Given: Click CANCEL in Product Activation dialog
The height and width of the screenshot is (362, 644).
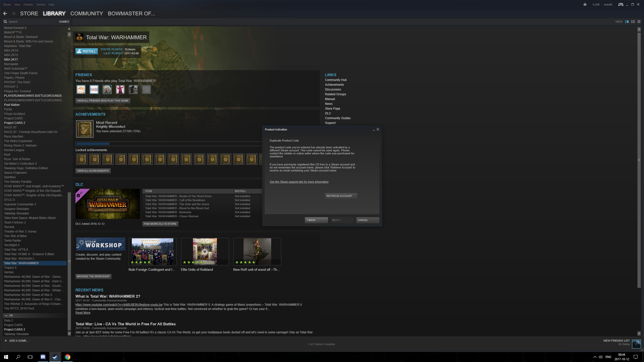Looking at the screenshot, I should (368, 220).
